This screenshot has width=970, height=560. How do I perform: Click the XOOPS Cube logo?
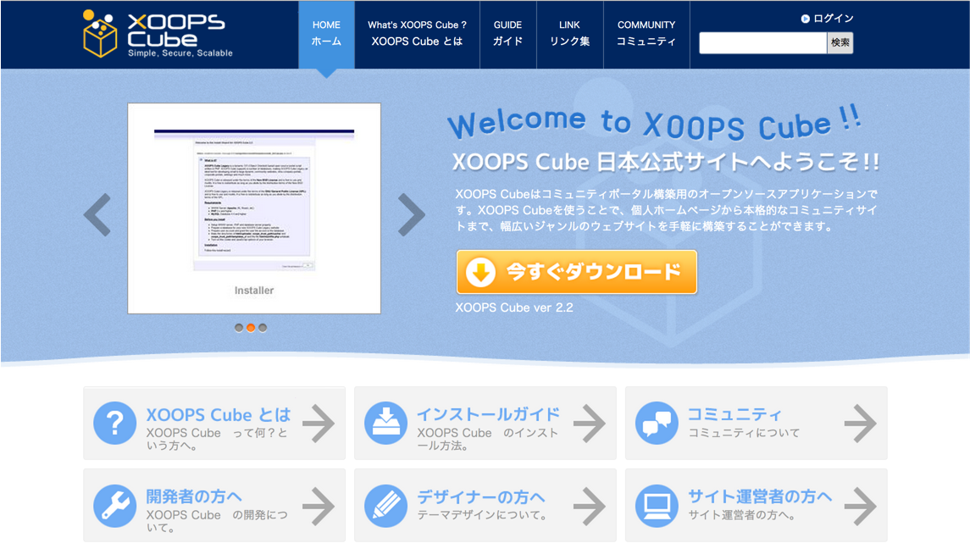158,34
